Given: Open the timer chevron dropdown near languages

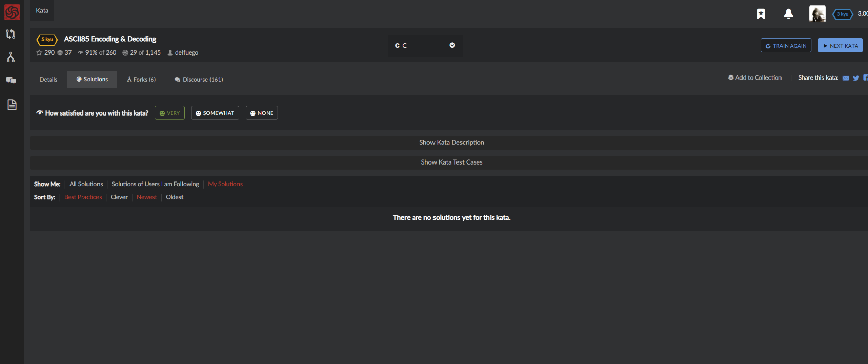Looking at the screenshot, I should [452, 45].
